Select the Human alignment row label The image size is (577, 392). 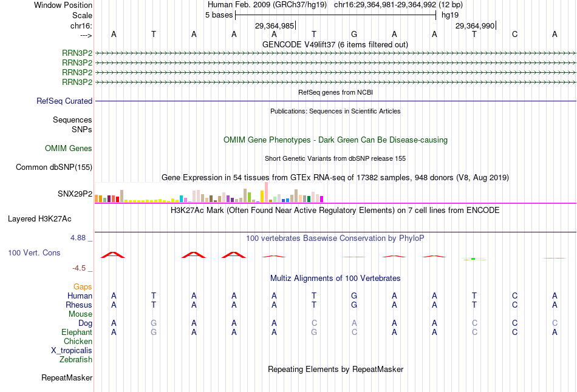tap(80, 296)
